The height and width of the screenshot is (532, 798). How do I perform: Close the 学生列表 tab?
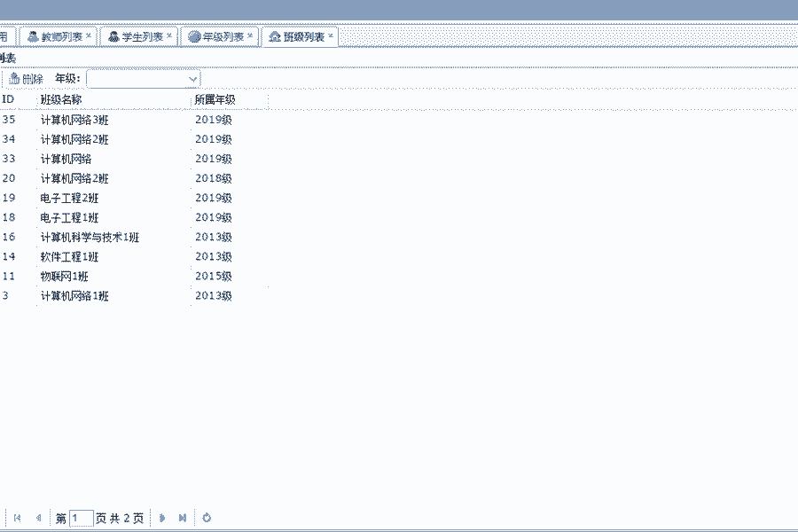169,35
